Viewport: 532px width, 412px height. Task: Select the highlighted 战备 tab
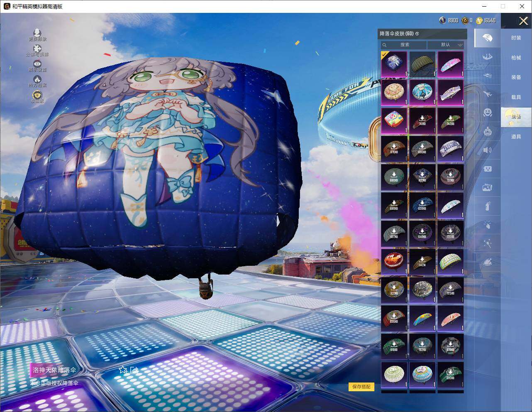(516, 117)
